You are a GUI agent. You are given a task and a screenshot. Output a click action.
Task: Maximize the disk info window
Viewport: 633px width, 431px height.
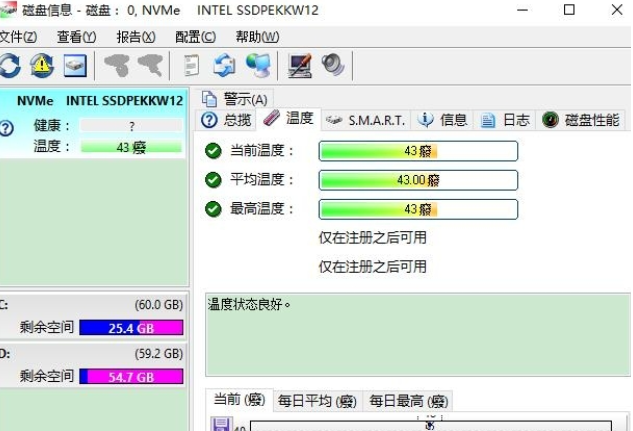(569, 10)
